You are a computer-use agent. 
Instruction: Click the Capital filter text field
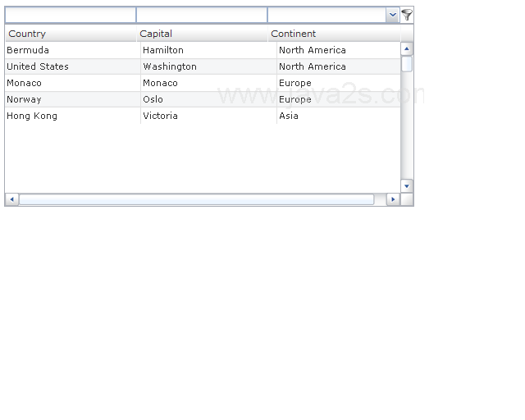201,15
